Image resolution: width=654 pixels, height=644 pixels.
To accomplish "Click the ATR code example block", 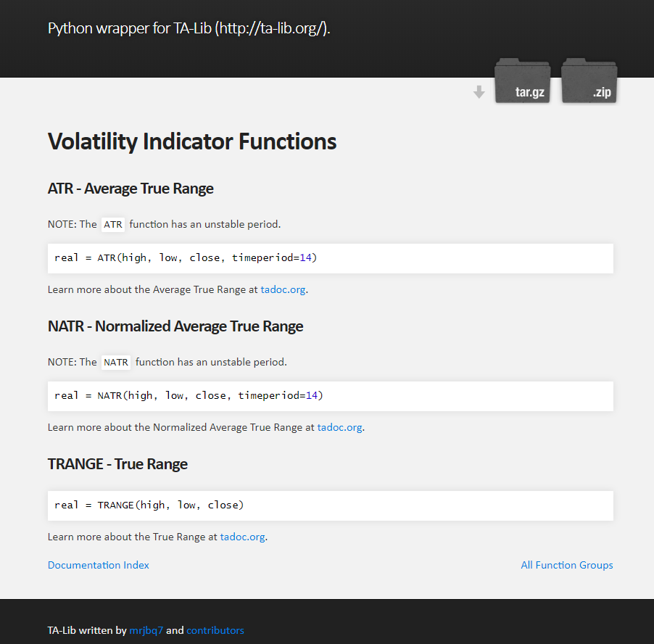I will tap(331, 259).
